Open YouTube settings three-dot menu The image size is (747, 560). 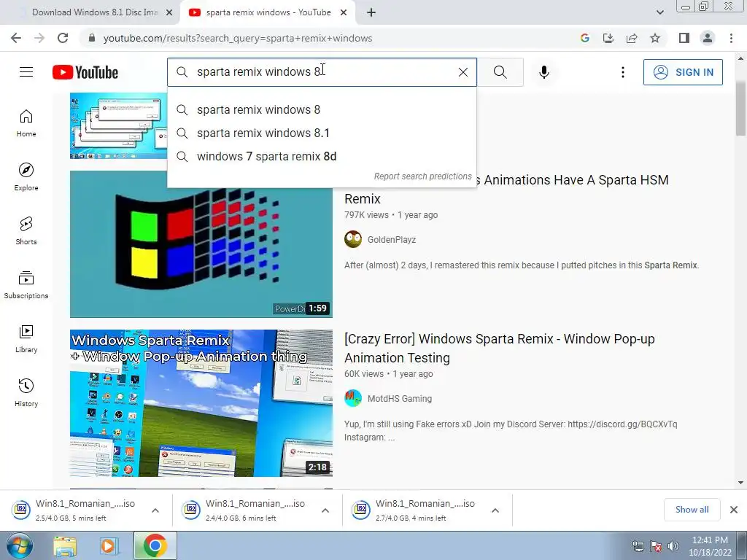623,72
